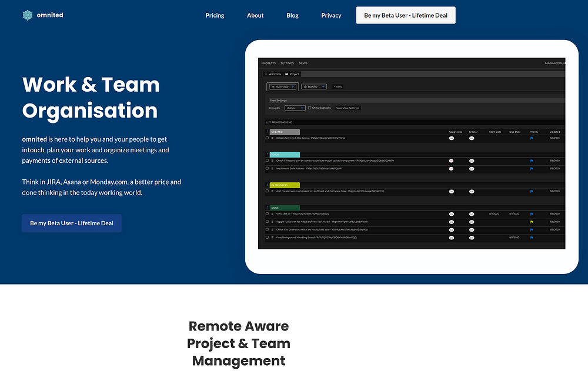Click drag handle icon of View Task UI
The width and height of the screenshot is (588, 371).
click(x=272, y=214)
